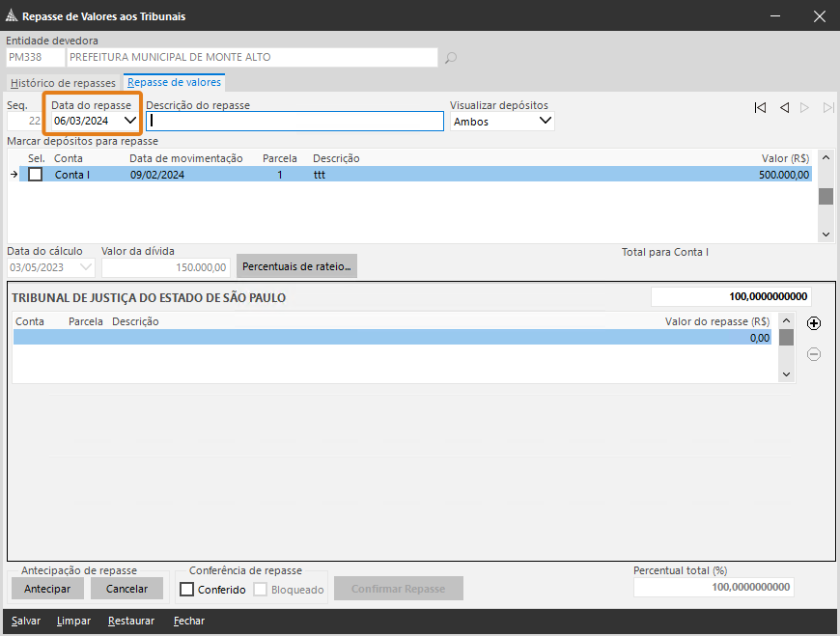This screenshot has width=840, height=636.
Task: Switch to Histórico de repasses tab
Action: pos(63,83)
